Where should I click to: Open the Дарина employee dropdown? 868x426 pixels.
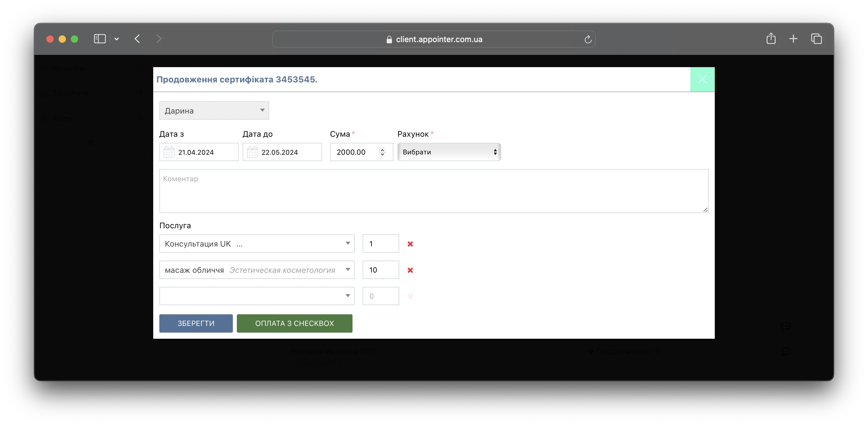214,110
